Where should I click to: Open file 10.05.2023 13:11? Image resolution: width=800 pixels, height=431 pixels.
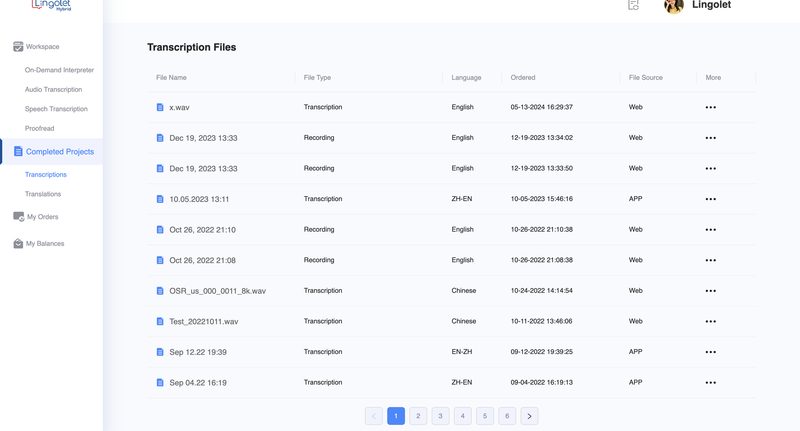click(x=199, y=199)
